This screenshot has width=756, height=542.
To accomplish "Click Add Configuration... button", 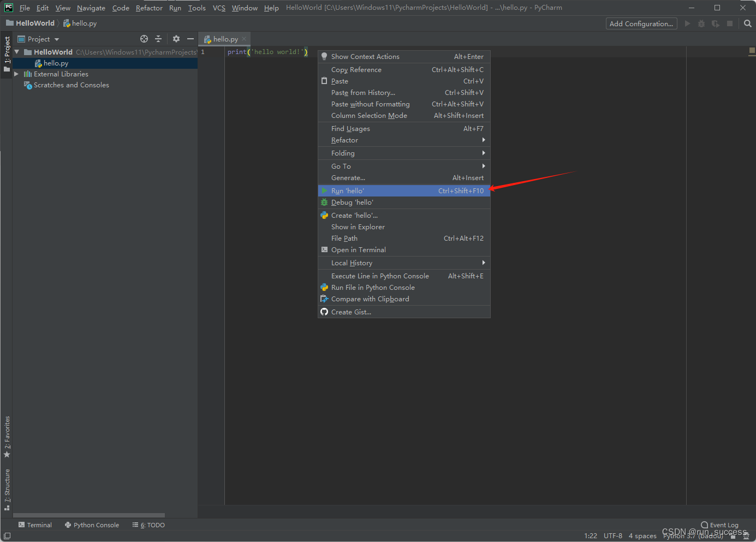I will coord(641,23).
